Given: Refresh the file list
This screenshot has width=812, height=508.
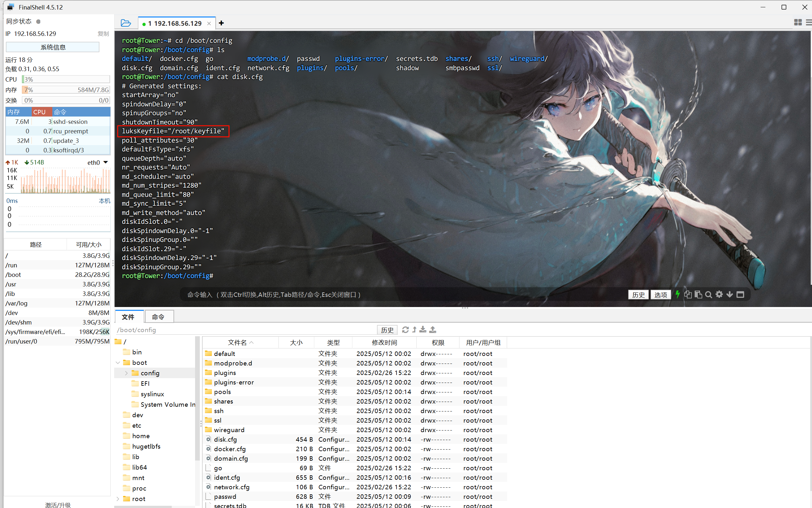Looking at the screenshot, I should tap(405, 330).
